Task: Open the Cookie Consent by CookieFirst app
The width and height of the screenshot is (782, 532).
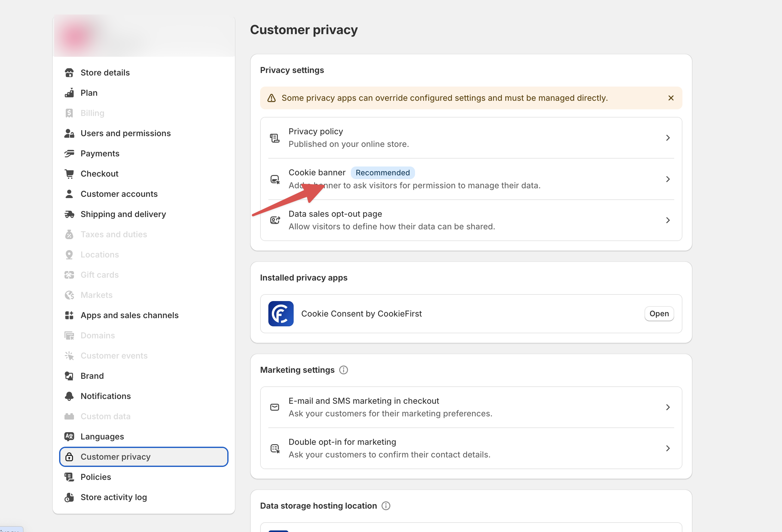Action: pyautogui.click(x=659, y=313)
